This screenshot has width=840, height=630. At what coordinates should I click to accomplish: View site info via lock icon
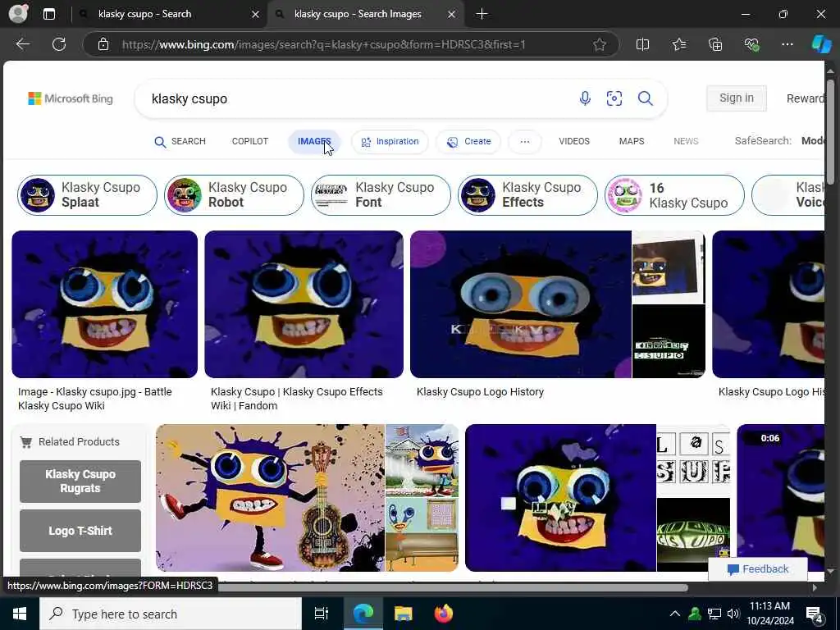103,44
